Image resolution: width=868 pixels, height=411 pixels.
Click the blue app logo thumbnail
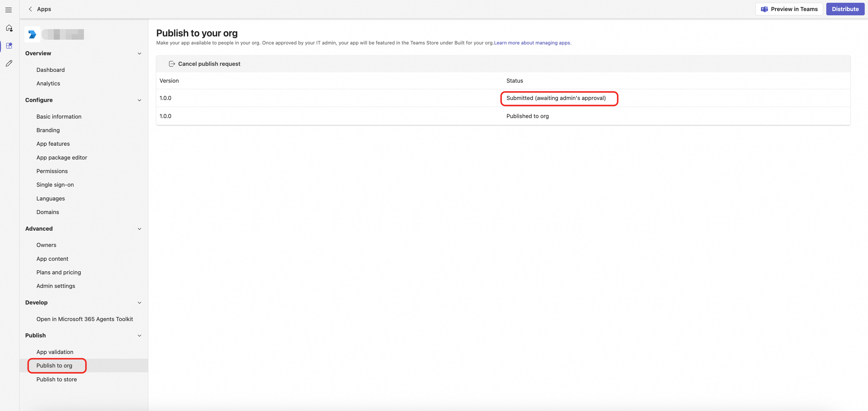[x=32, y=34]
